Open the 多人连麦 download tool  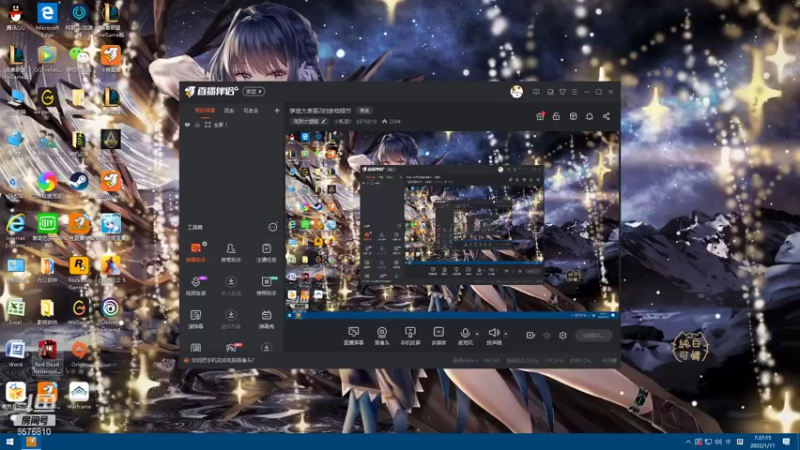(x=231, y=286)
